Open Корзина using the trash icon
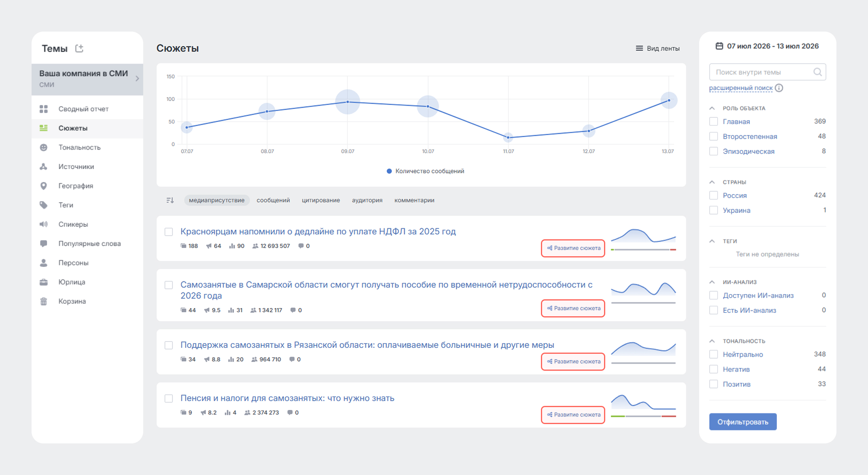Screen dimensions: 868x475 point(44,301)
